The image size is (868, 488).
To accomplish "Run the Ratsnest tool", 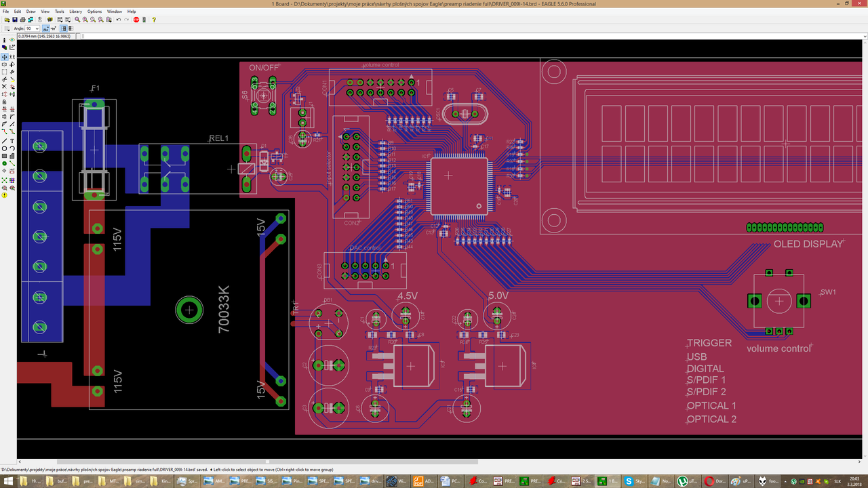I will (4, 180).
